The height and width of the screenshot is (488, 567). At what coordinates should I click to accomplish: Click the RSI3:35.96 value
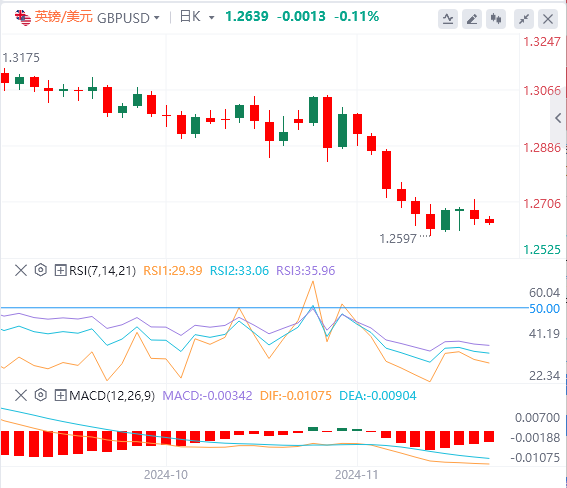click(306, 270)
